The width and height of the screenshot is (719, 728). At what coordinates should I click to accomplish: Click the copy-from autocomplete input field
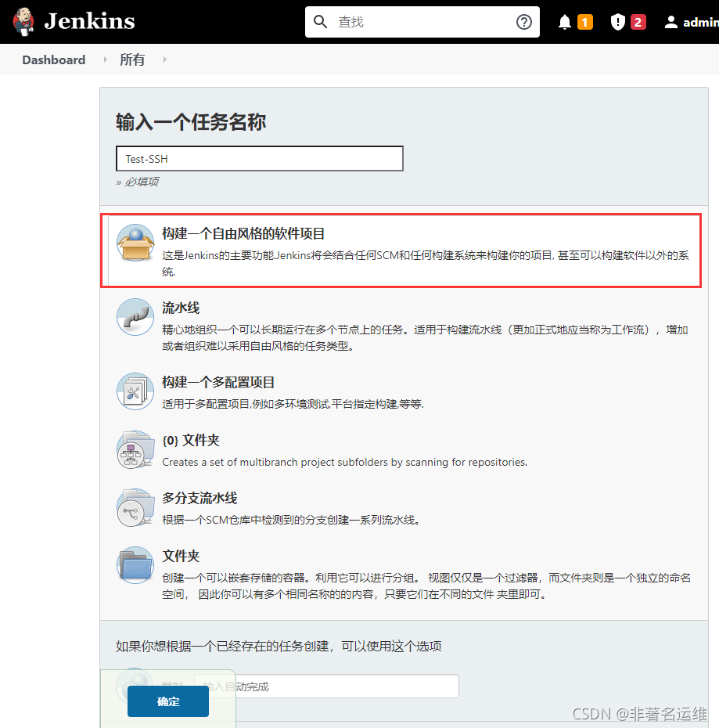coord(326,687)
